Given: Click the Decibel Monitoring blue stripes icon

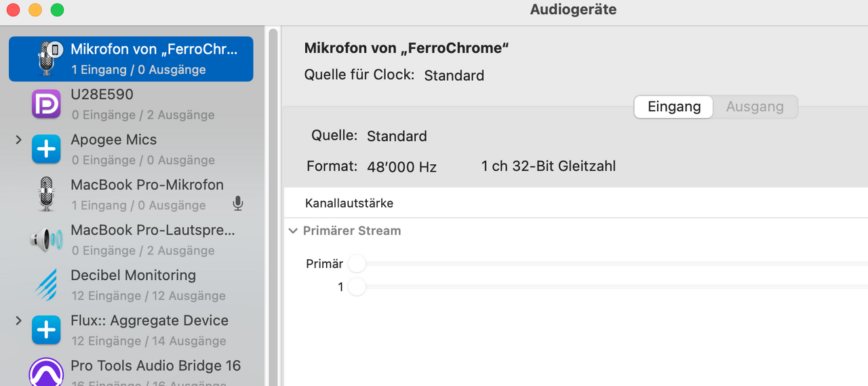Looking at the screenshot, I should 47,285.
